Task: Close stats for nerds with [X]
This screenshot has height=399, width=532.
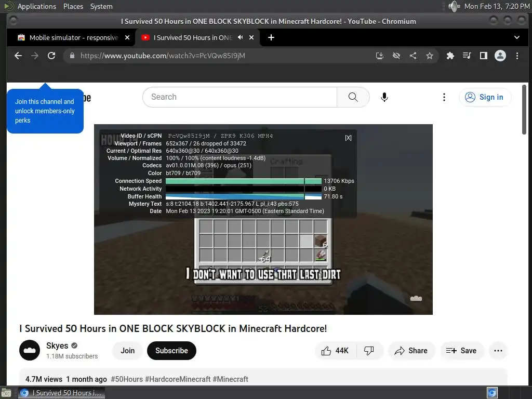Action: 348,138
